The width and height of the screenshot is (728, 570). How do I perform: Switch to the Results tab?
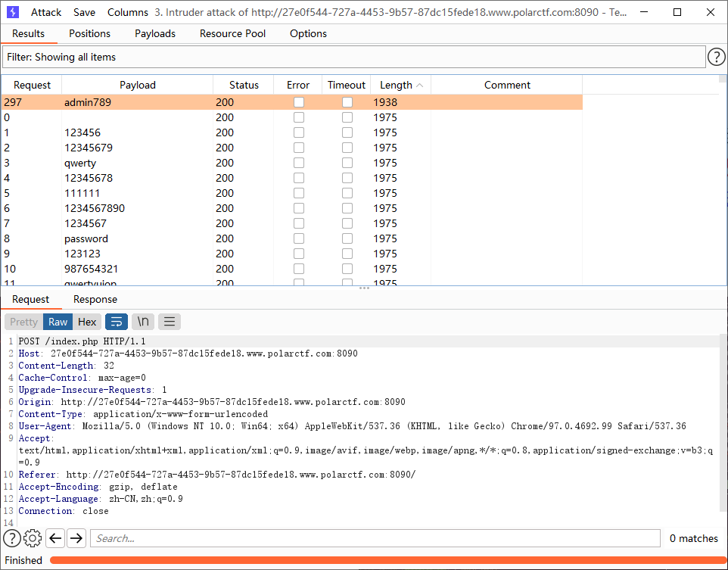click(28, 33)
